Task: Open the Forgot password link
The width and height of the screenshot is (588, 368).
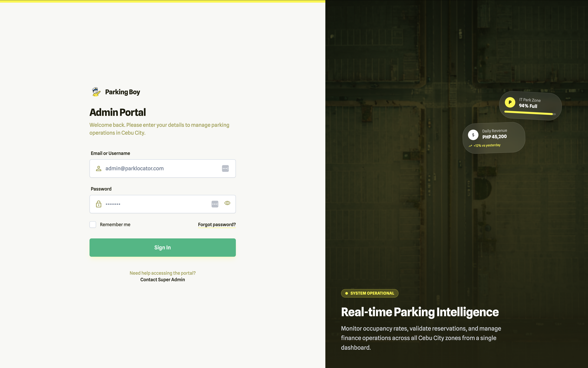Action: coord(217,224)
